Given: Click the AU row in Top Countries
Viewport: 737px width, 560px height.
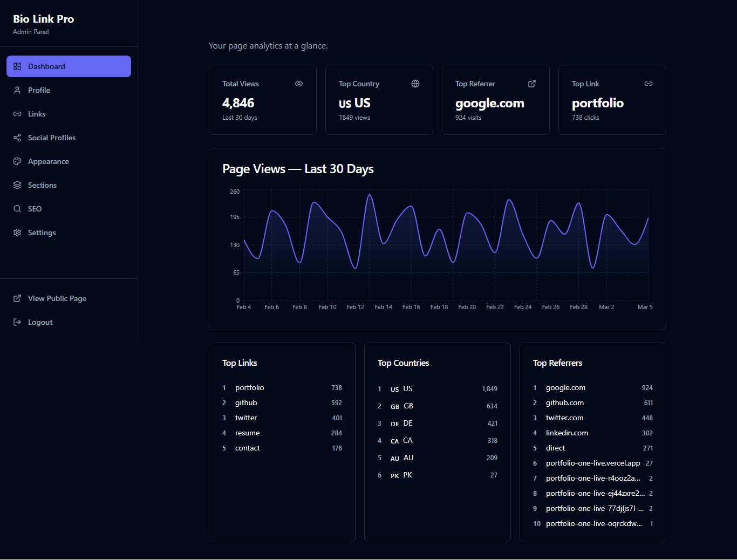Looking at the screenshot, I should click(x=438, y=458).
